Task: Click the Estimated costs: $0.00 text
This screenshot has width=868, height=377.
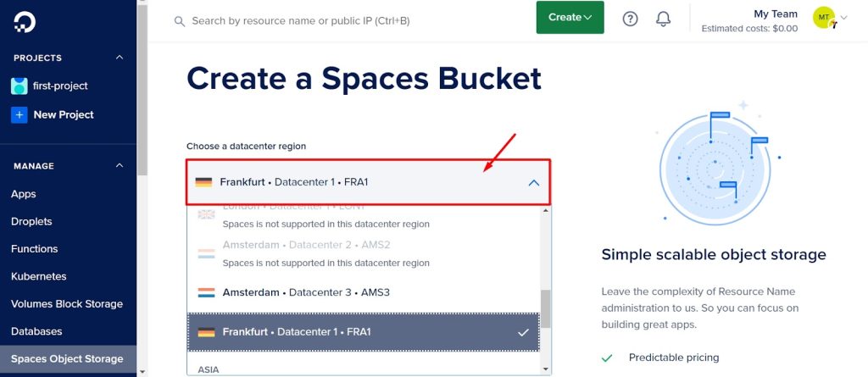Action: (x=749, y=28)
